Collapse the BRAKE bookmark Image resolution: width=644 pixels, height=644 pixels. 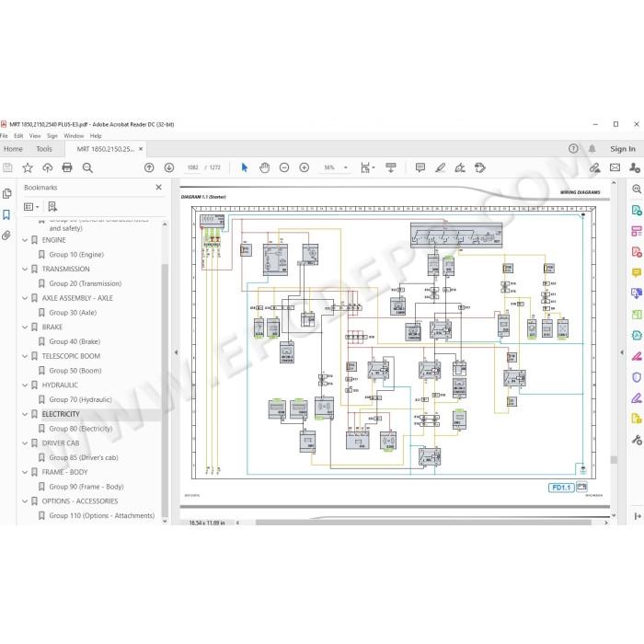(25, 328)
